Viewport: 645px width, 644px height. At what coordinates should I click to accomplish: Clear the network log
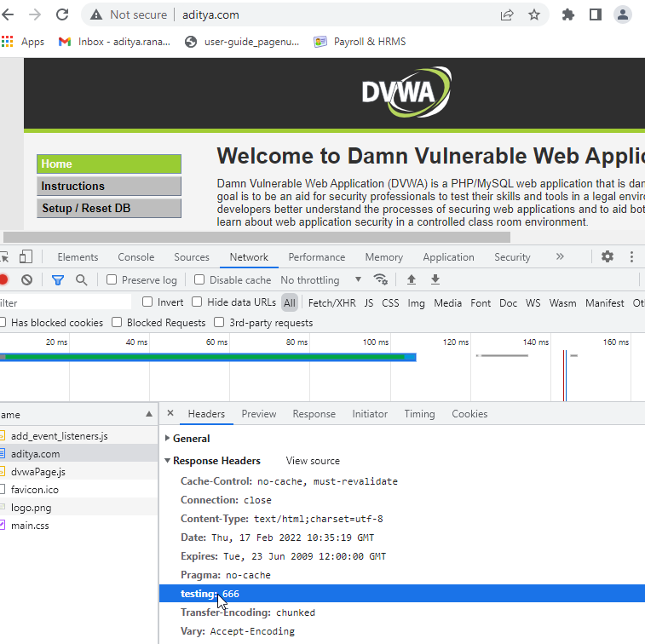pos(26,280)
